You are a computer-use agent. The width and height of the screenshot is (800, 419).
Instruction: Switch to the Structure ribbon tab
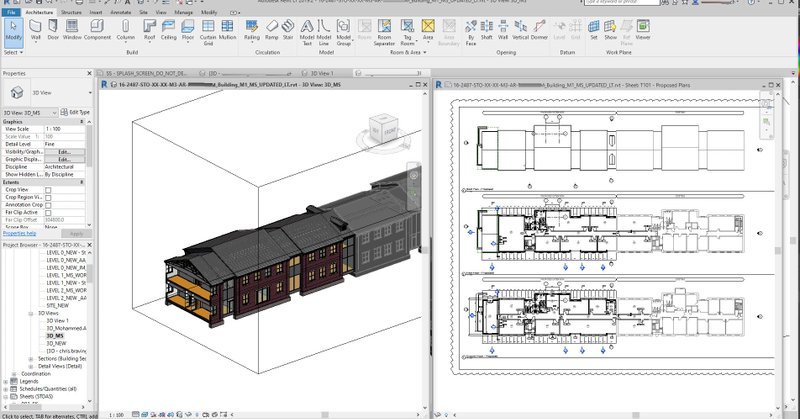pyautogui.click(x=71, y=12)
